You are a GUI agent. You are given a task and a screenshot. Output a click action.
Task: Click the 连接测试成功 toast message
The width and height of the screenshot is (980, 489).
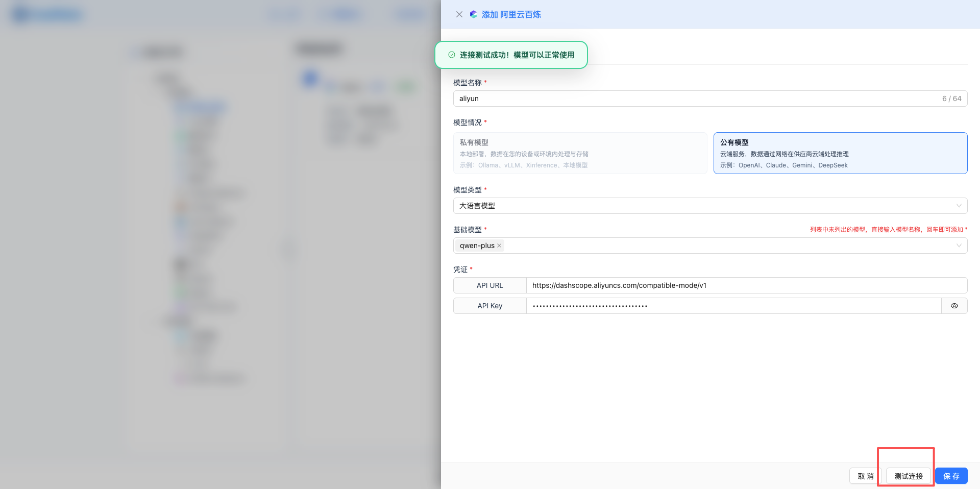click(517, 55)
